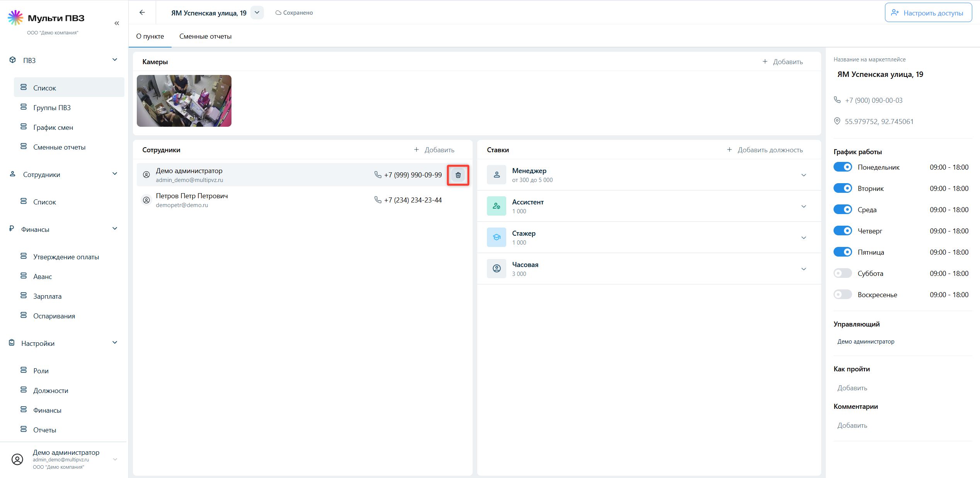Click phone icon next to +7 (234) 234-23-44
Image resolution: width=980 pixels, height=478 pixels.
point(378,200)
